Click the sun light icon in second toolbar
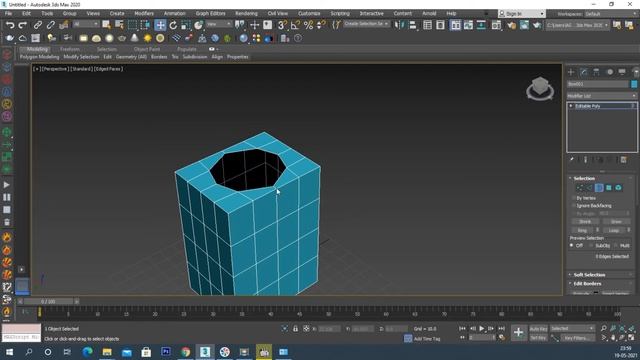Screen dimensions: 640x360 pos(147,38)
